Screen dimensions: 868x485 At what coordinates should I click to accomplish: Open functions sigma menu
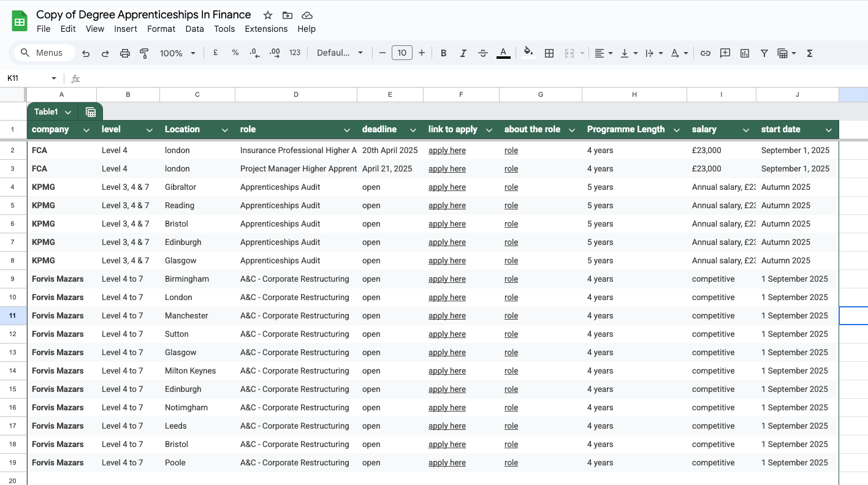tap(810, 53)
